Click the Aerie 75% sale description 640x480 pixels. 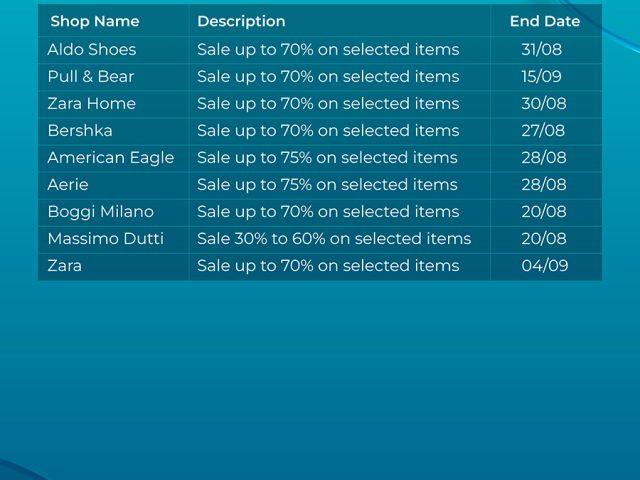pos(327,185)
